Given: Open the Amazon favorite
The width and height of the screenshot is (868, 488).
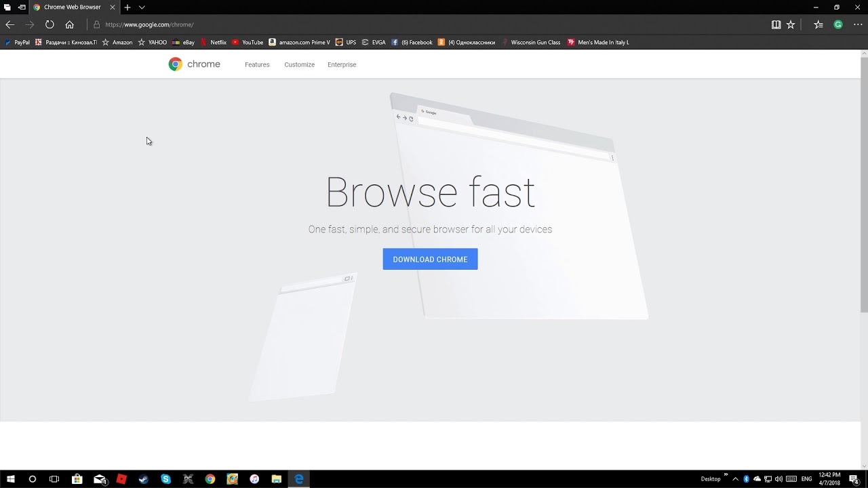Looking at the screenshot, I should 117,42.
